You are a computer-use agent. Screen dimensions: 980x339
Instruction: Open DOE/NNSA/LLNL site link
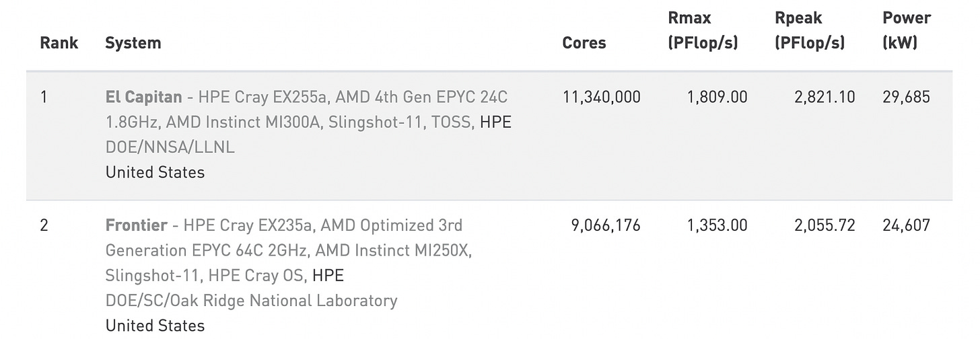click(170, 147)
